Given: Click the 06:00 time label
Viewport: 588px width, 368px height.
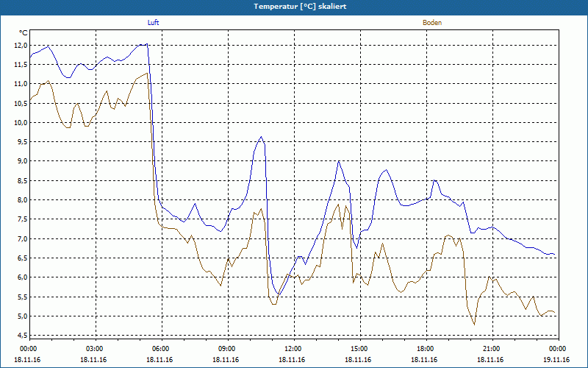Looking at the screenshot, I should pyautogui.click(x=160, y=349).
